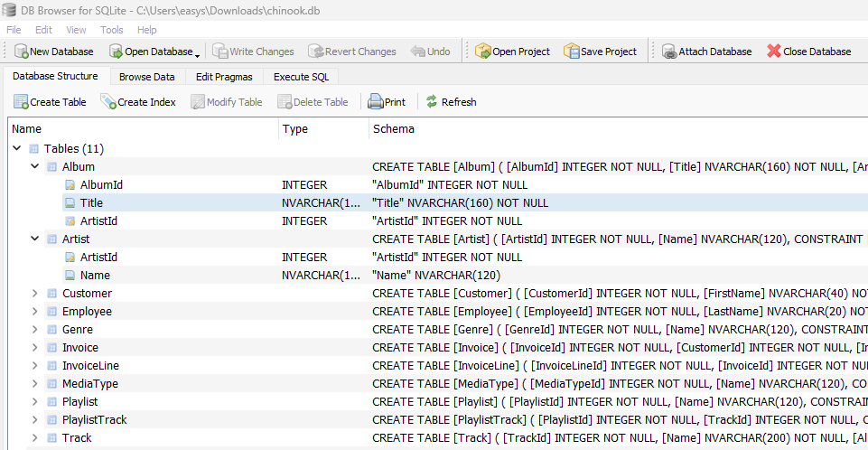Expand the MediaType table node
Screen dimensions: 868x450
coord(35,383)
